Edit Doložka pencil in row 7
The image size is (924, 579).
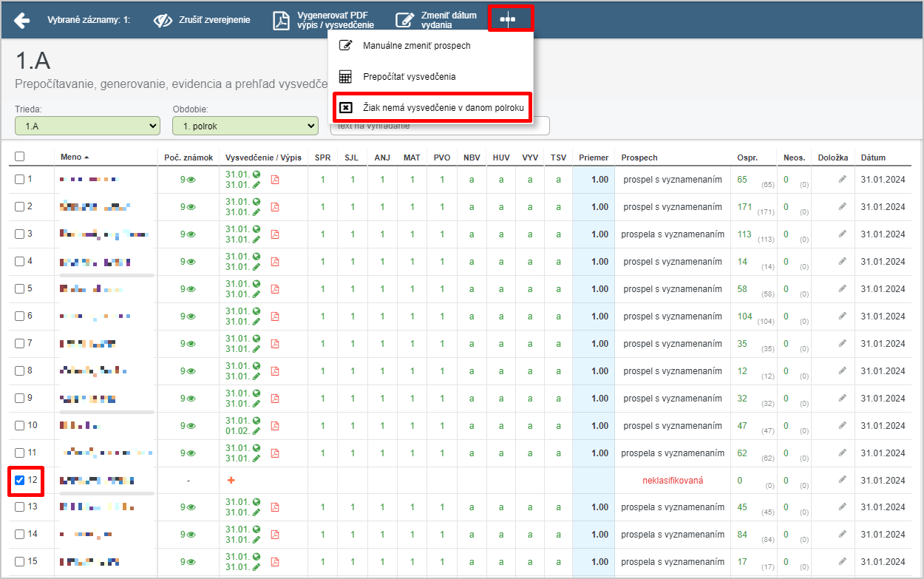pos(842,343)
